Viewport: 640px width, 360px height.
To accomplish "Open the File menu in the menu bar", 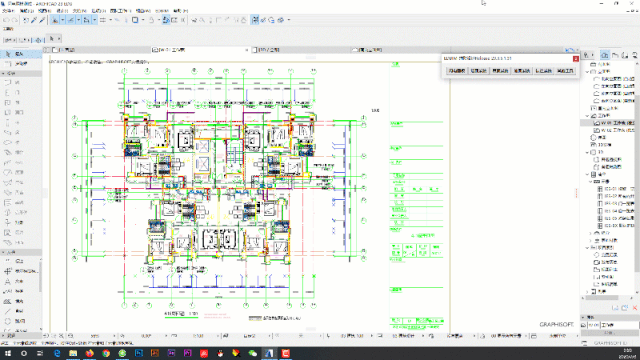I will pos(8,11).
